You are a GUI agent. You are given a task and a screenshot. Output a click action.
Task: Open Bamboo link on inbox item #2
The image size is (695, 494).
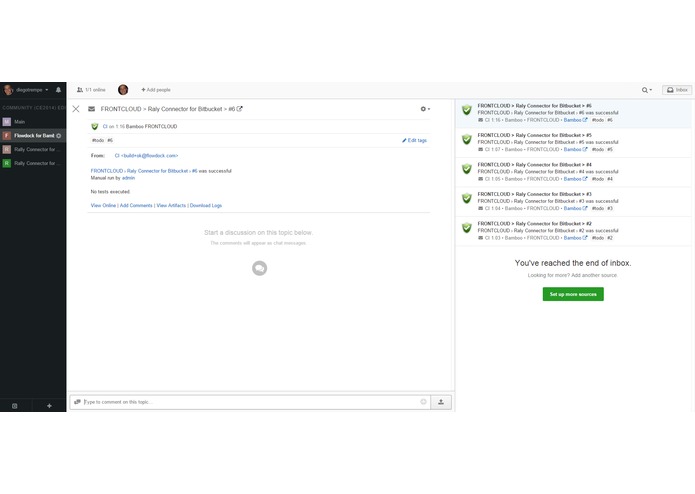coord(575,238)
